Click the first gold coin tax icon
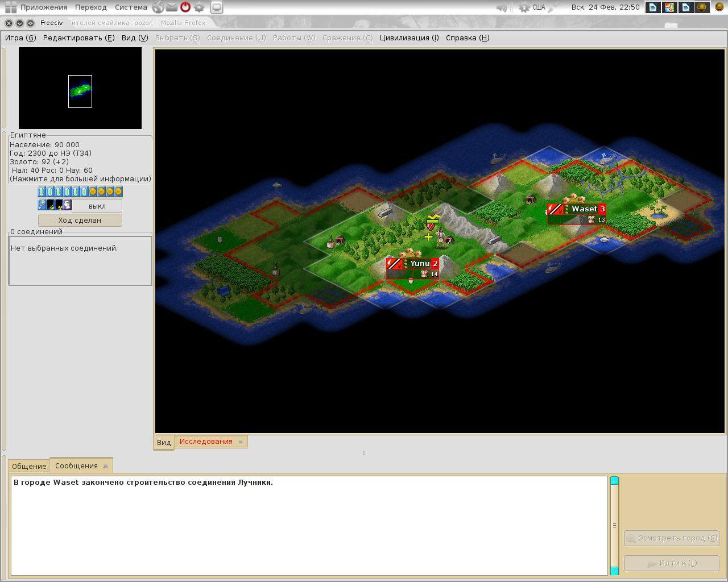 [x=93, y=192]
